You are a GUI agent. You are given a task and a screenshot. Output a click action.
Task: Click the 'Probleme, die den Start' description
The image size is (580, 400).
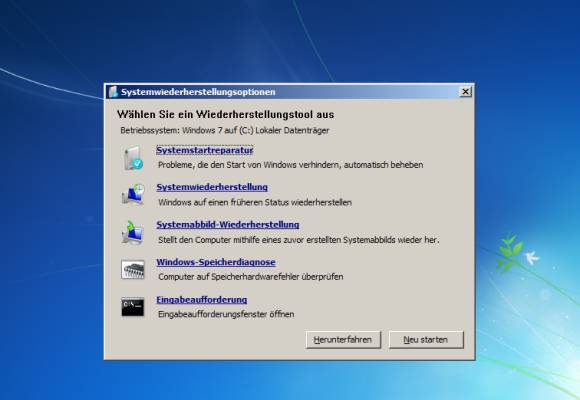(x=290, y=165)
